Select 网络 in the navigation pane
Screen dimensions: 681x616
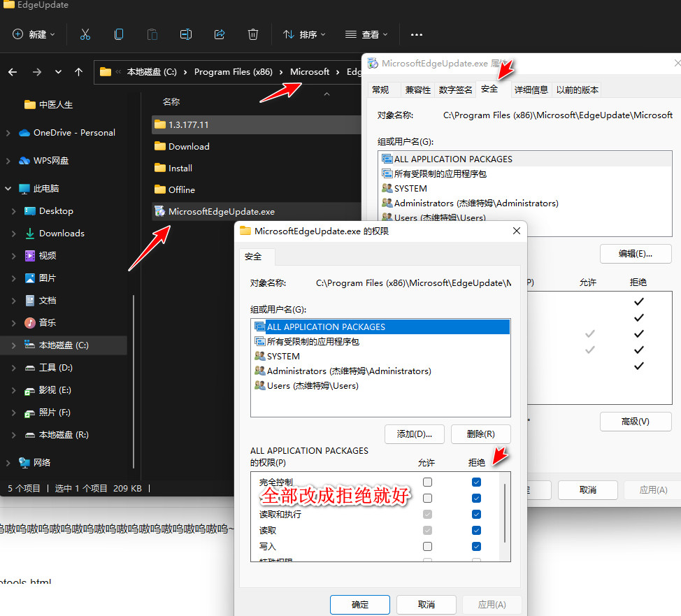[x=35, y=463]
